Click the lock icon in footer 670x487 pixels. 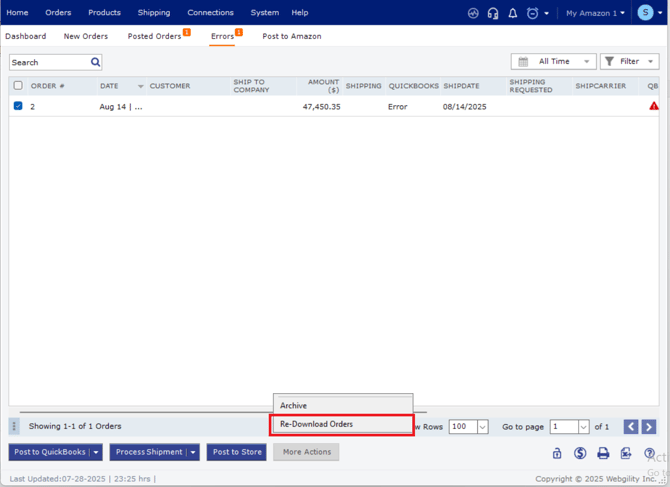(x=557, y=453)
